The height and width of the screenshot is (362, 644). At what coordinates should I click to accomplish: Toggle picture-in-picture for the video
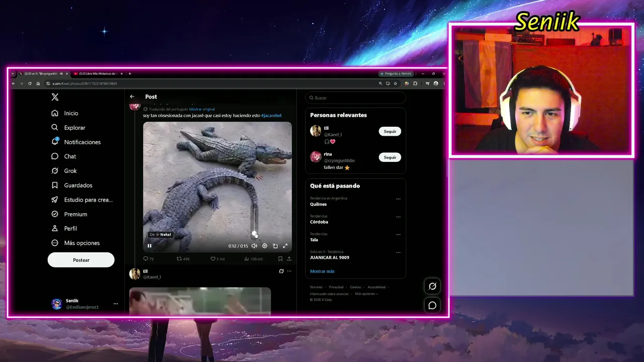275,246
